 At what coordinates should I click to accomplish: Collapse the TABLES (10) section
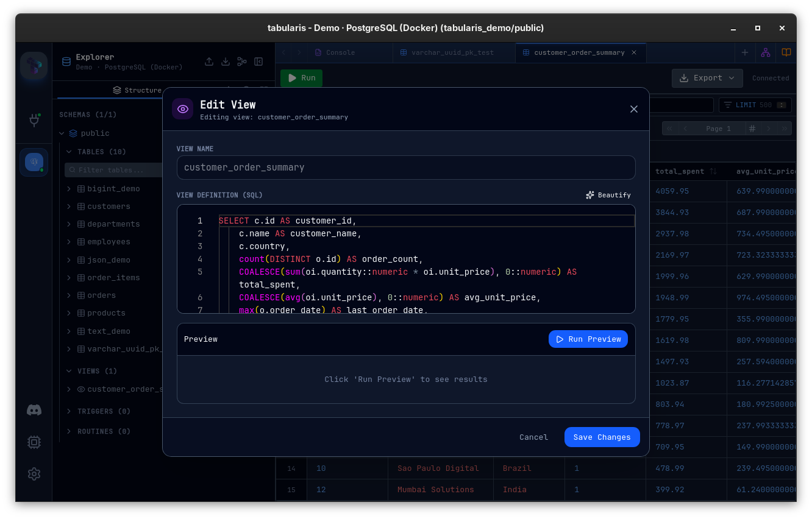(69, 152)
